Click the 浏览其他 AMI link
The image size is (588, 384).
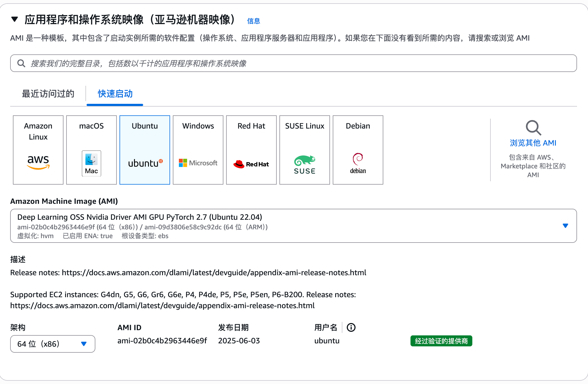point(533,143)
